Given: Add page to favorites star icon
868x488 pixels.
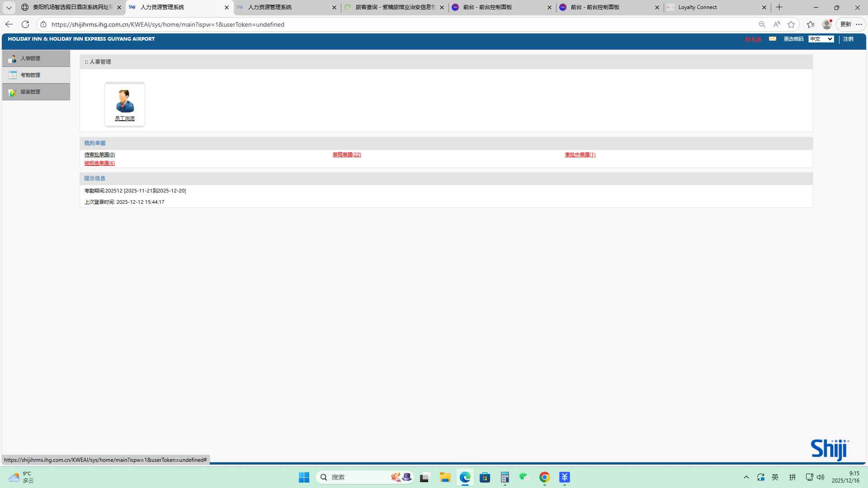Looking at the screenshot, I should (791, 24).
